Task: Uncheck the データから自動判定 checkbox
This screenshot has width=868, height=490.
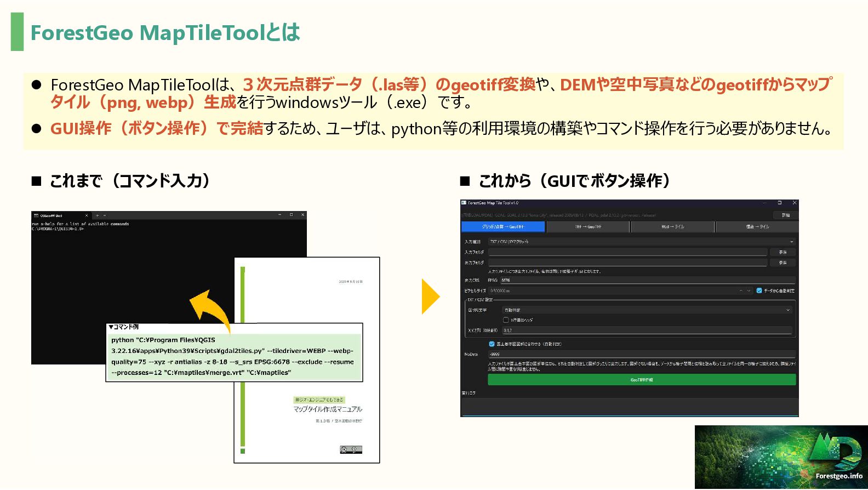Action: coord(759,290)
